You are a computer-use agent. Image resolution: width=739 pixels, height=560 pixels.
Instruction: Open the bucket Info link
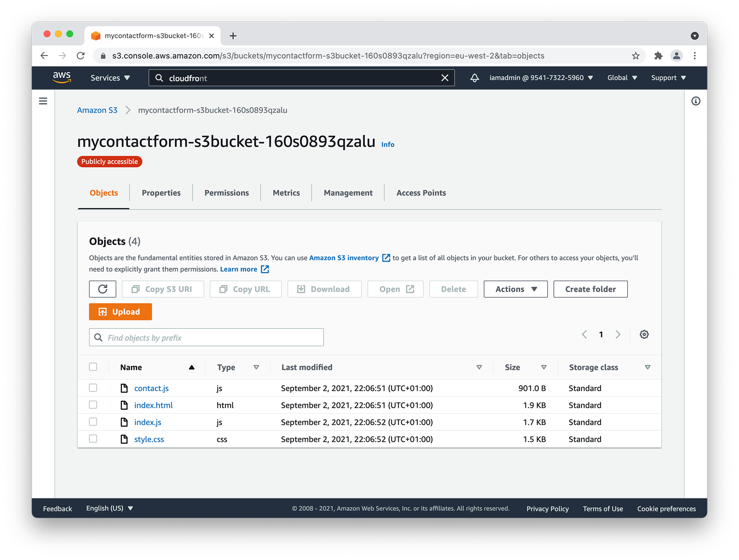[x=388, y=144]
